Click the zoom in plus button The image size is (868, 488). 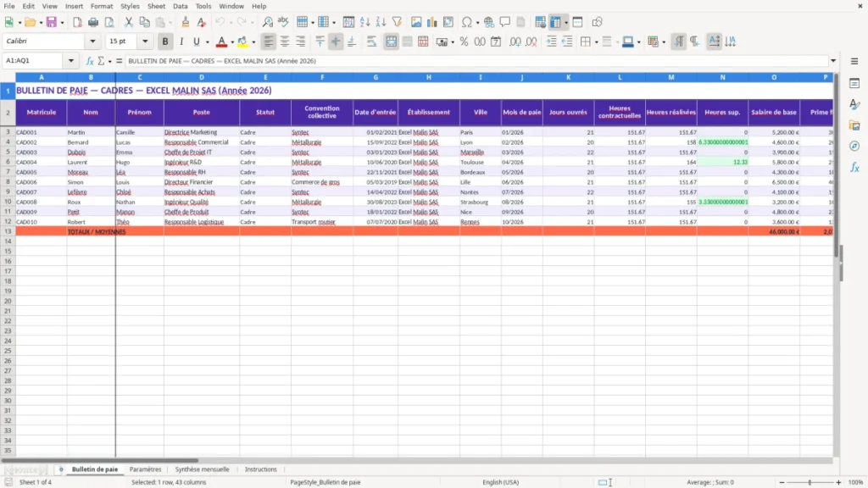click(x=838, y=482)
